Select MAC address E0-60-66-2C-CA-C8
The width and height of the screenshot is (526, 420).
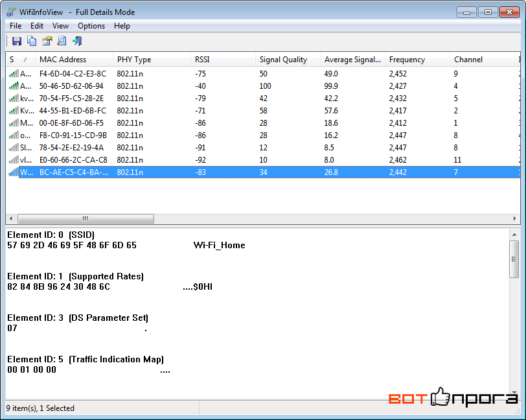click(73, 160)
